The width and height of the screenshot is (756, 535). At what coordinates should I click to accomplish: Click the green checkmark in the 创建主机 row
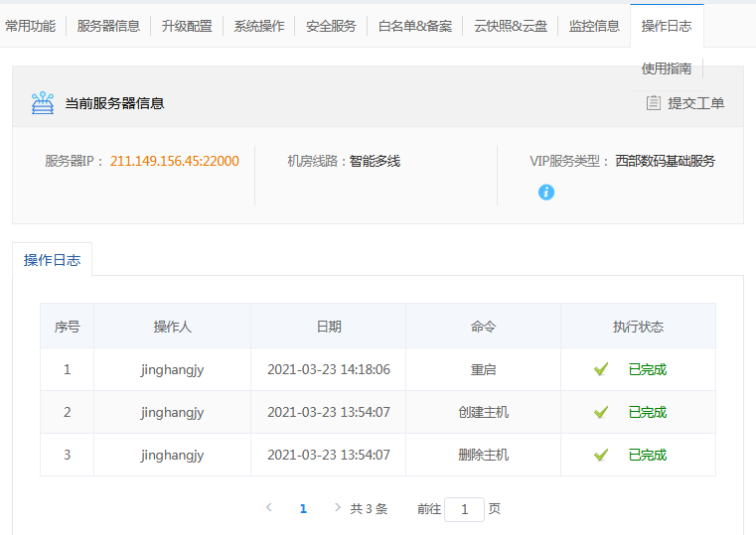pos(601,412)
